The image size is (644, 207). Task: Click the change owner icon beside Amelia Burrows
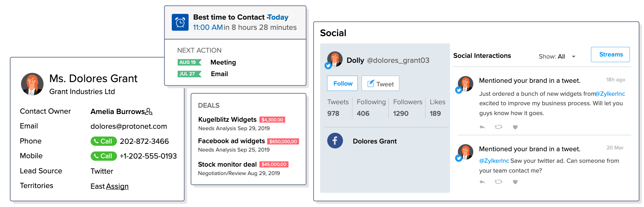tap(149, 112)
